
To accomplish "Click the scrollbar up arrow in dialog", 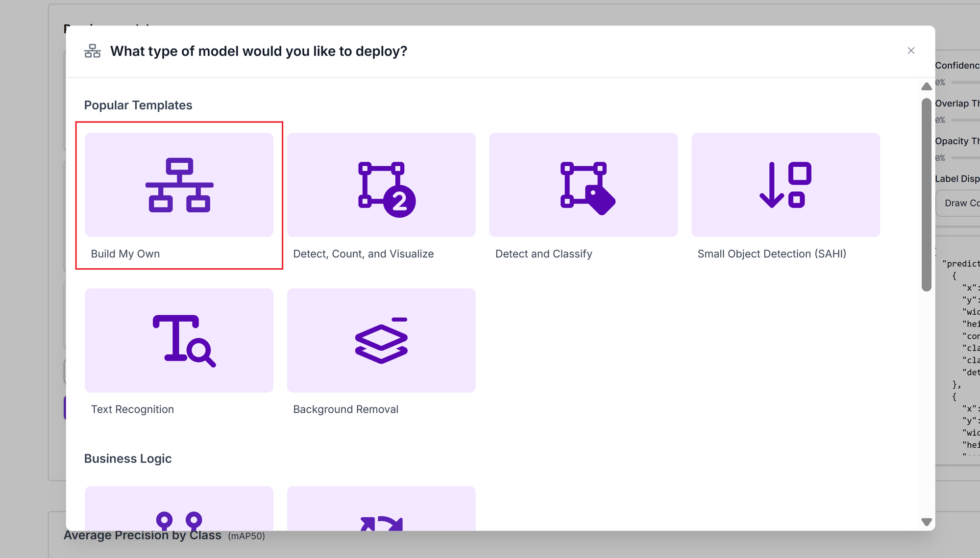I will (926, 86).
